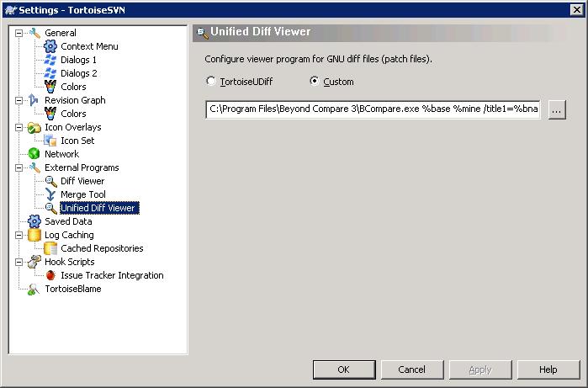The width and height of the screenshot is (588, 388).
Task: Click the magnifier icon beside Unified Diff Viewer
Action: pos(51,208)
